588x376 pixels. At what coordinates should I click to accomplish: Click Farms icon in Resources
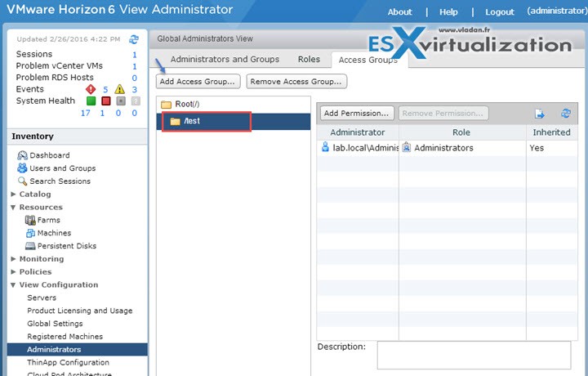pos(30,220)
